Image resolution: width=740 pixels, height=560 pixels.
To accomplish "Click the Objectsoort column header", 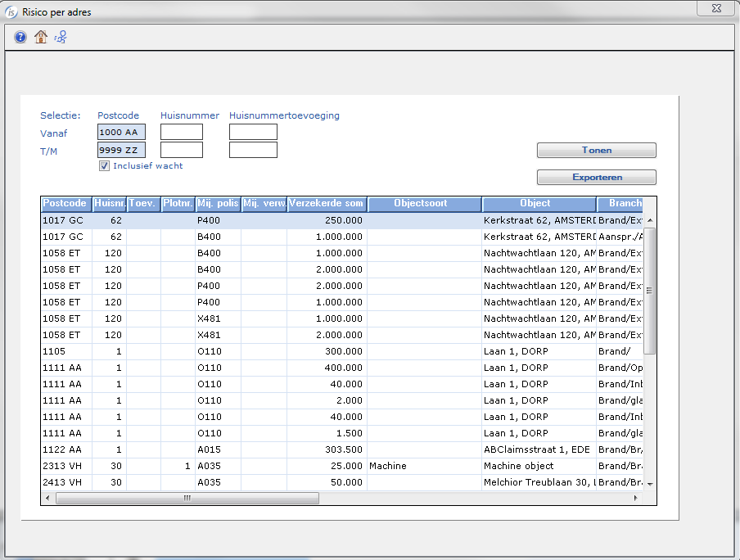I will (424, 203).
